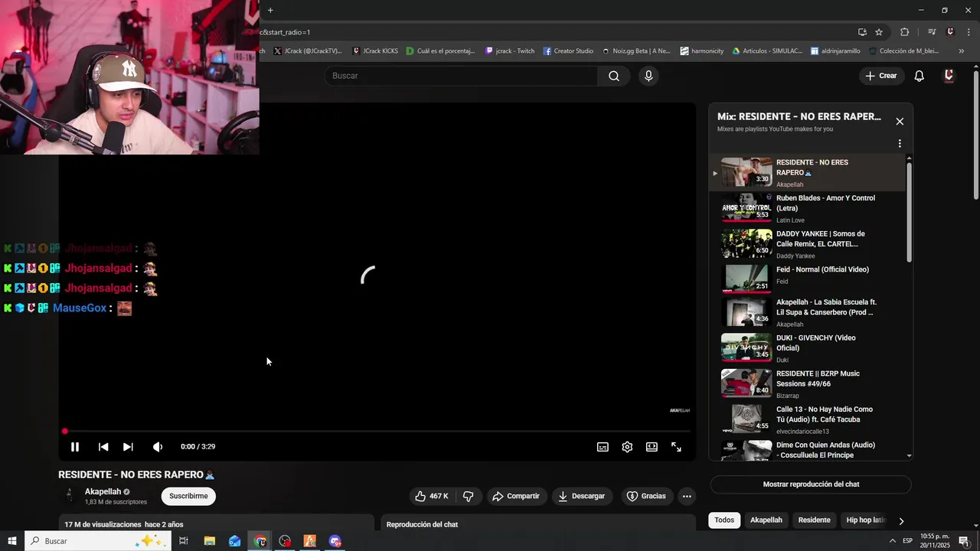Screen dimensions: 980x551
Task: Open Windows Start menu
Action: 11,541
